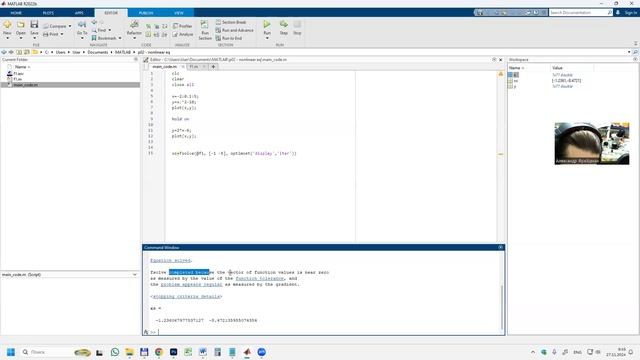Click the Command Window vertical scrollbar
The height and width of the screenshot is (360, 640).
(502, 307)
